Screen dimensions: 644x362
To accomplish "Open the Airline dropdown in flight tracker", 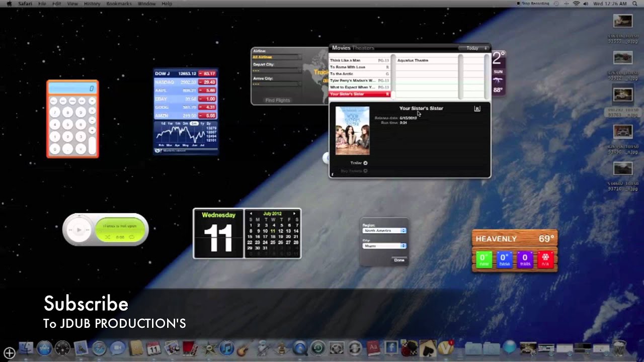I will coord(276,57).
